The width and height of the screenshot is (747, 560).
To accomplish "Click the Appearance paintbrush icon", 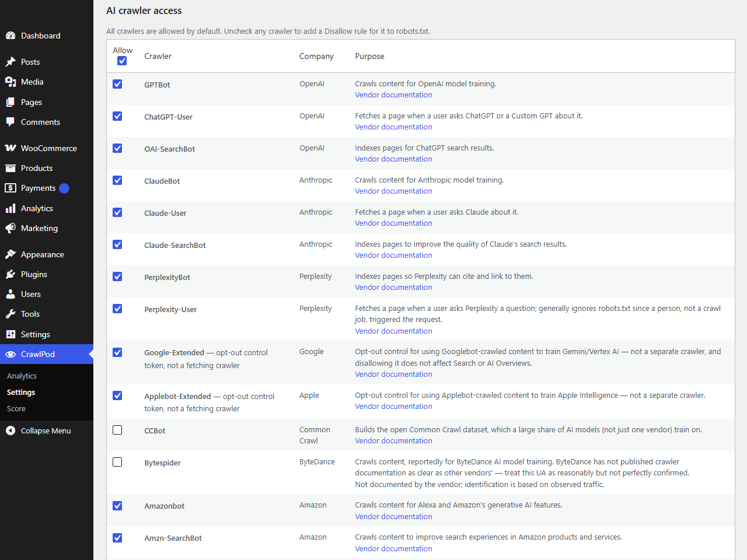I will pyautogui.click(x=11, y=254).
